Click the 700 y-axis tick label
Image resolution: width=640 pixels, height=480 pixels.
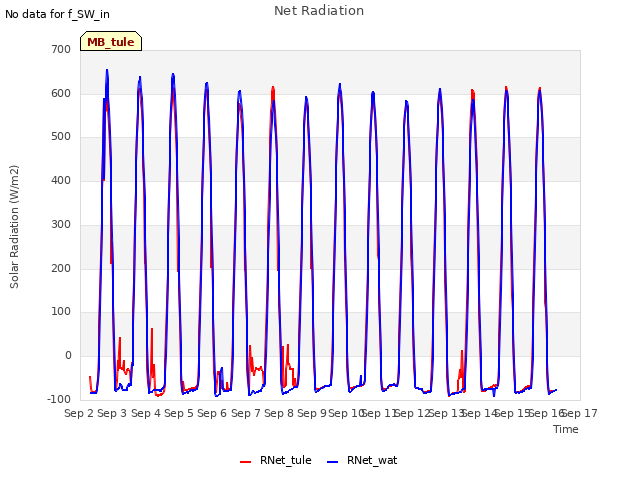pos(61,49)
